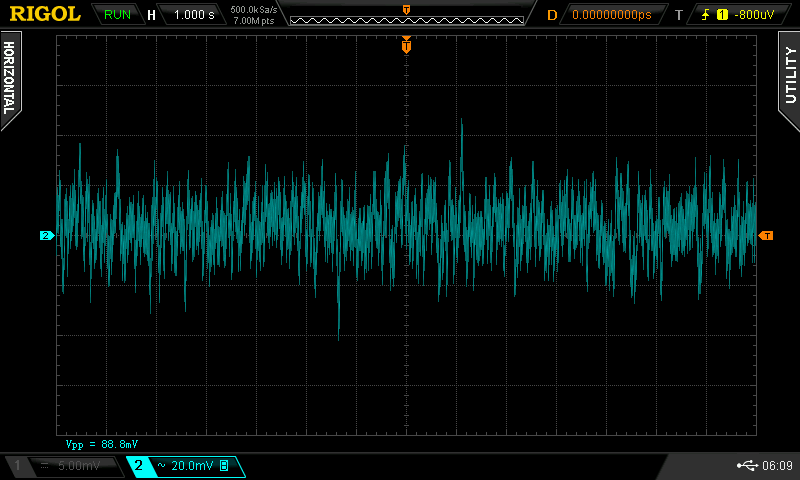This screenshot has width=800, height=480.
Task: Click the bandwidth limit B icon on channel 2
Action: point(224,465)
